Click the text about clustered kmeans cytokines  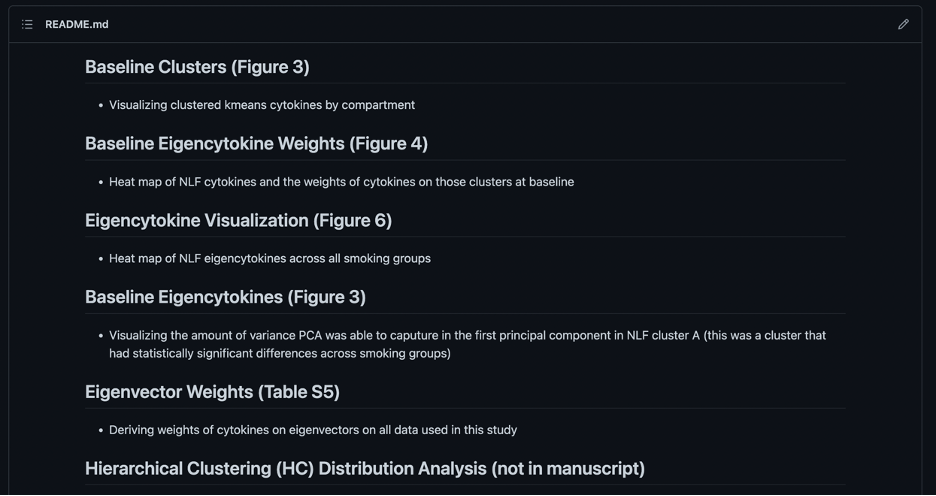261,105
